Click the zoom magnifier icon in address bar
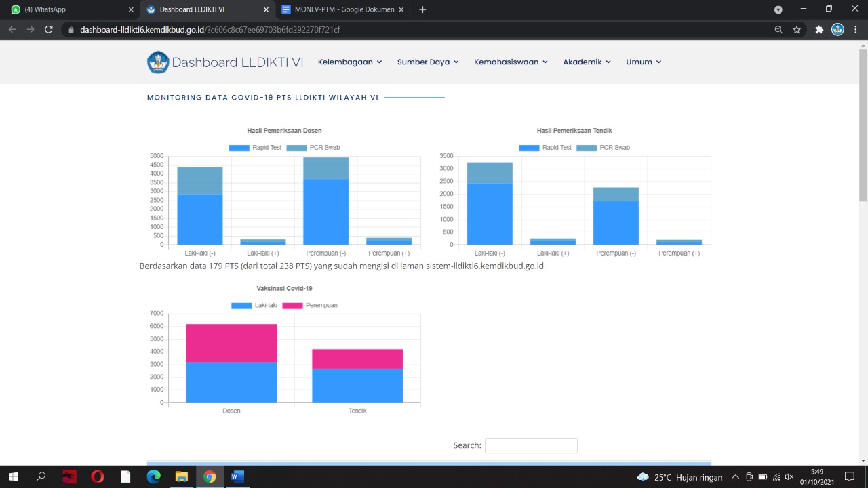The width and height of the screenshot is (868, 488). click(778, 30)
